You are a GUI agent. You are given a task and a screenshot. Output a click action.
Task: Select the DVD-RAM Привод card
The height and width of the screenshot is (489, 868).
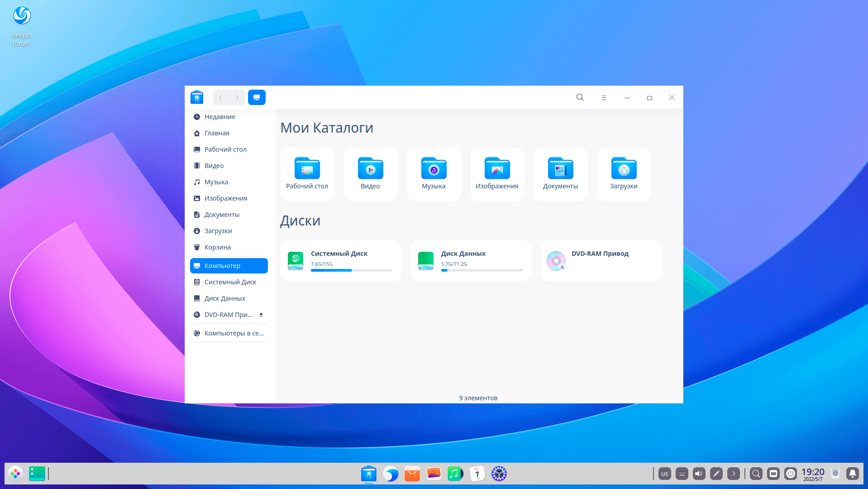pos(601,261)
